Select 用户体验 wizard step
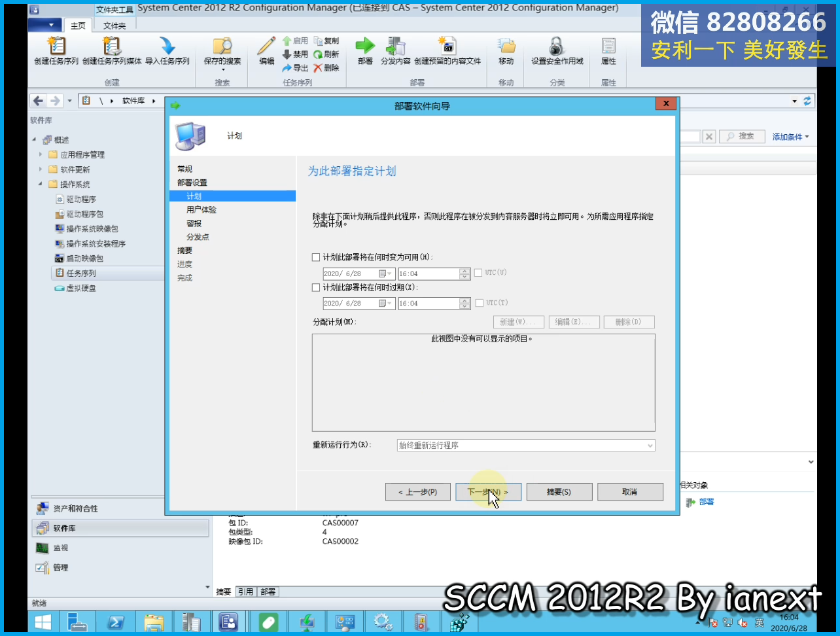 click(x=201, y=210)
